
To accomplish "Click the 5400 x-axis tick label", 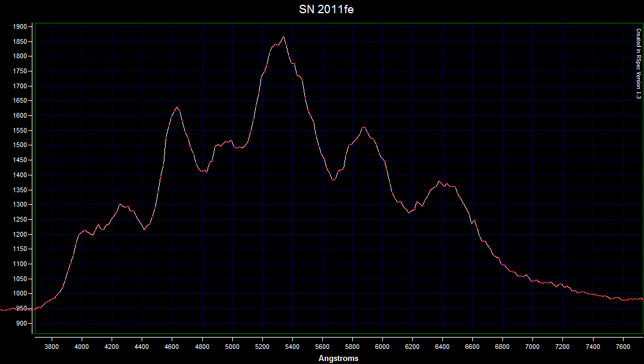I will coord(292,347).
